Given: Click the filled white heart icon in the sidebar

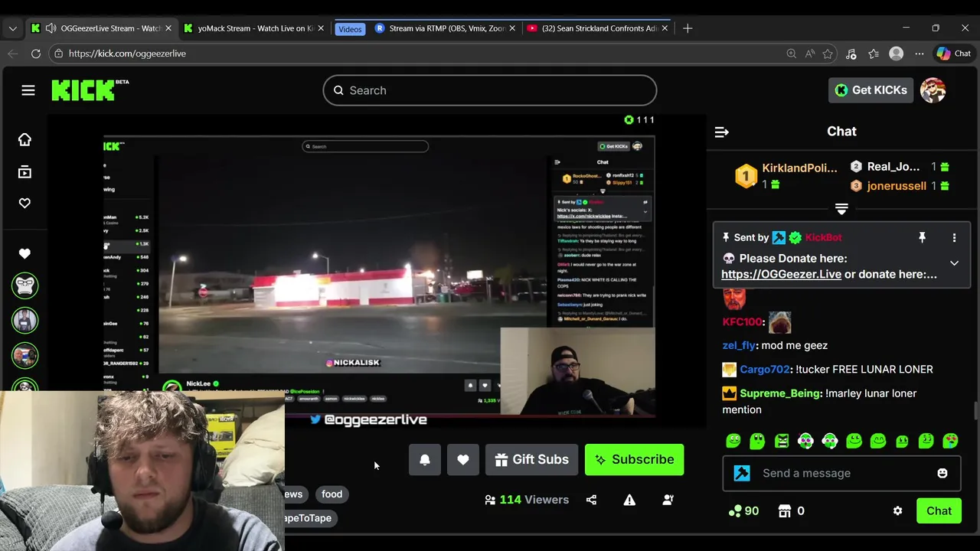Looking at the screenshot, I should pos(24,253).
